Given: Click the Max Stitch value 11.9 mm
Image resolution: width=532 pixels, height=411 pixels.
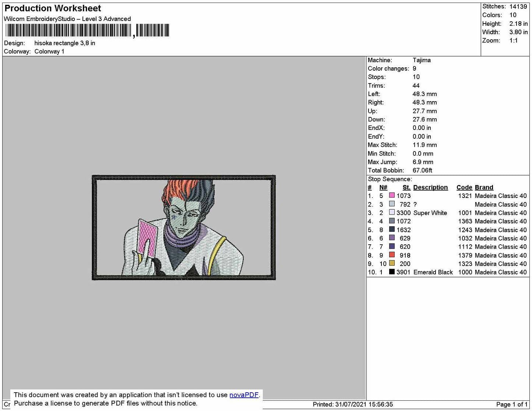Looking at the screenshot, I should click(x=424, y=145).
